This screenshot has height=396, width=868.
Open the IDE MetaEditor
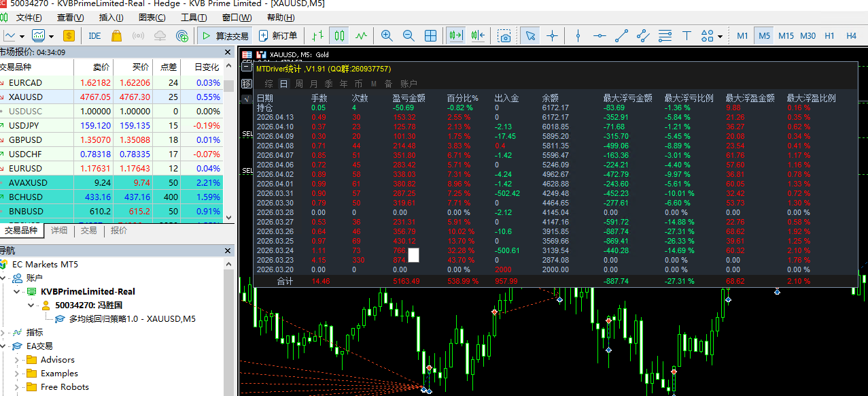[x=94, y=35]
